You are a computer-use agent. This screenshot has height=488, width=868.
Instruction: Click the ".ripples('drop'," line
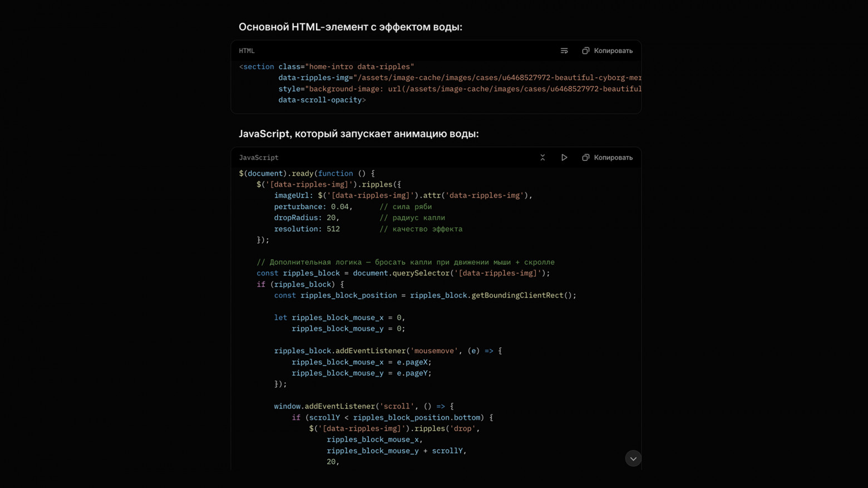[x=394, y=428]
